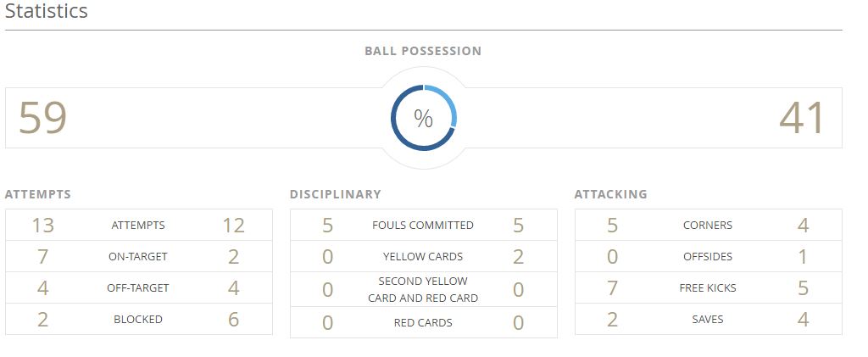This screenshot has width=868, height=357.
Task: Click the left-side value 13 for attempts
Action: pyautogui.click(x=42, y=226)
